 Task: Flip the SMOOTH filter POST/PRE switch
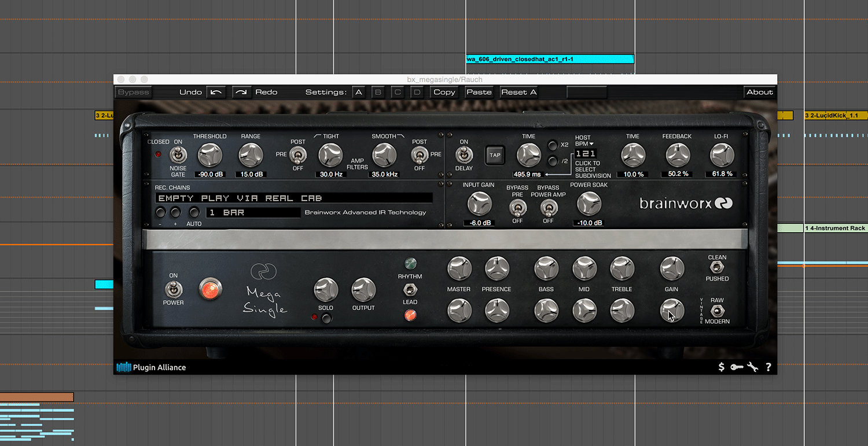tap(419, 155)
